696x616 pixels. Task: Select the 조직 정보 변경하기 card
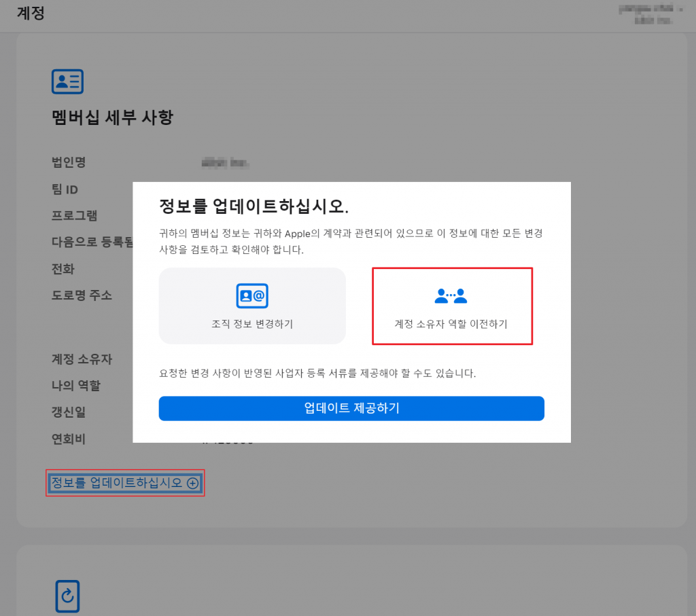[252, 306]
